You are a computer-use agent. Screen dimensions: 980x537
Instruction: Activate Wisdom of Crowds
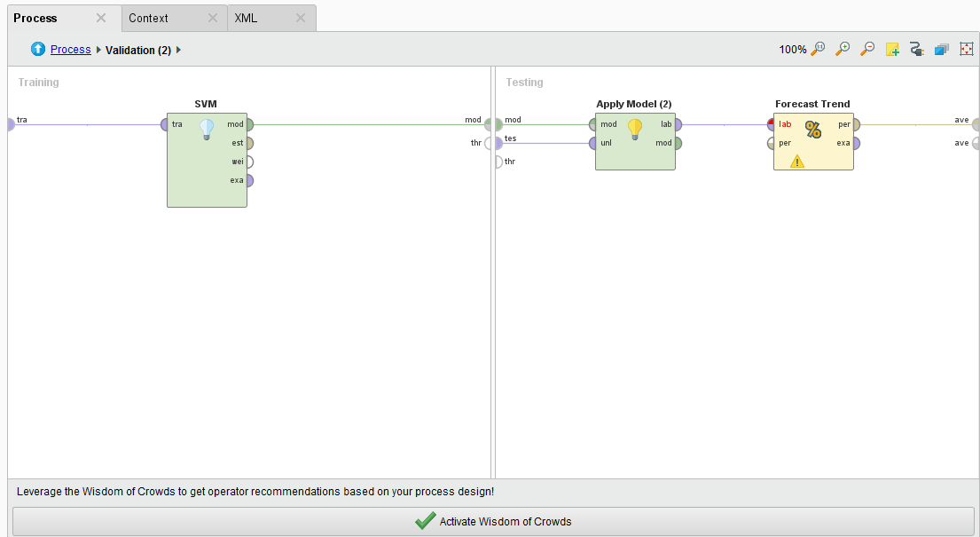[493, 522]
